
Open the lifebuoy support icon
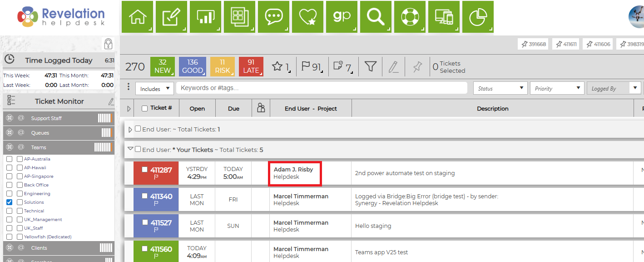(x=410, y=17)
